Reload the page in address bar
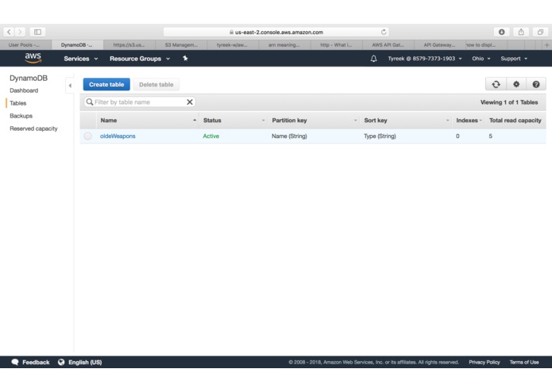This screenshot has height=392, width=552. click(384, 32)
